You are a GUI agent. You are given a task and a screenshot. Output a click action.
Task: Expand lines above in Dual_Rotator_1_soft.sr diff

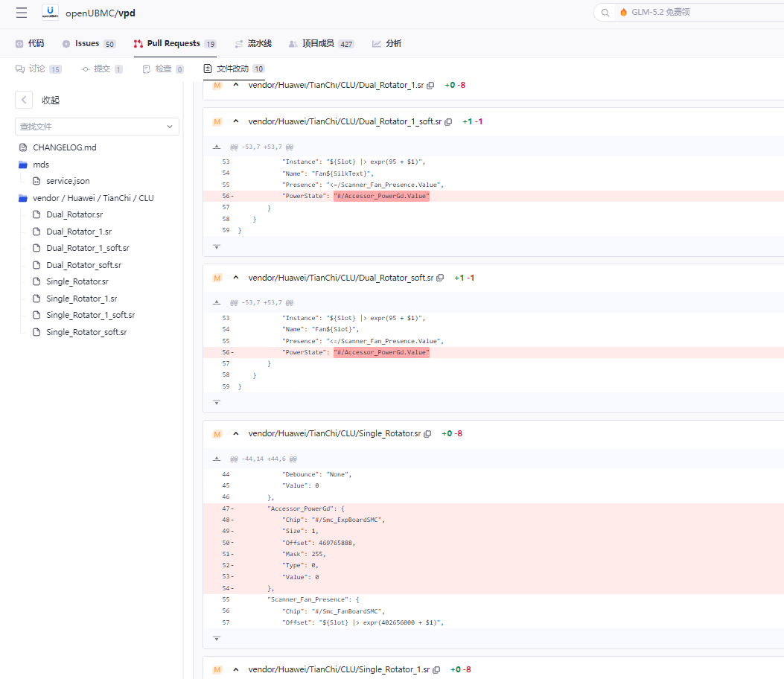(217, 147)
